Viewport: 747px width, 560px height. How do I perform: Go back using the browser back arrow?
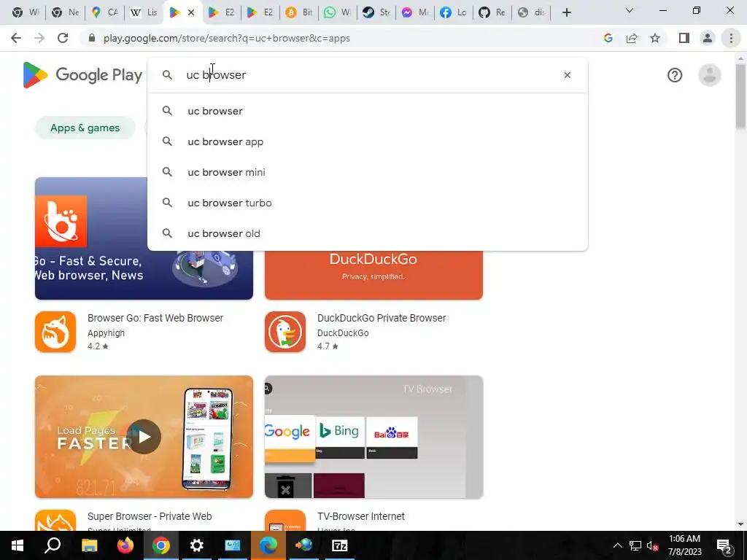pos(16,38)
